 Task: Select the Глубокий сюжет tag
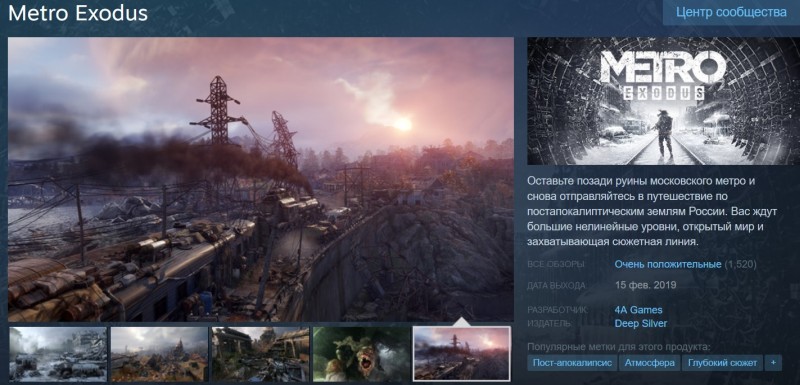pos(723,363)
